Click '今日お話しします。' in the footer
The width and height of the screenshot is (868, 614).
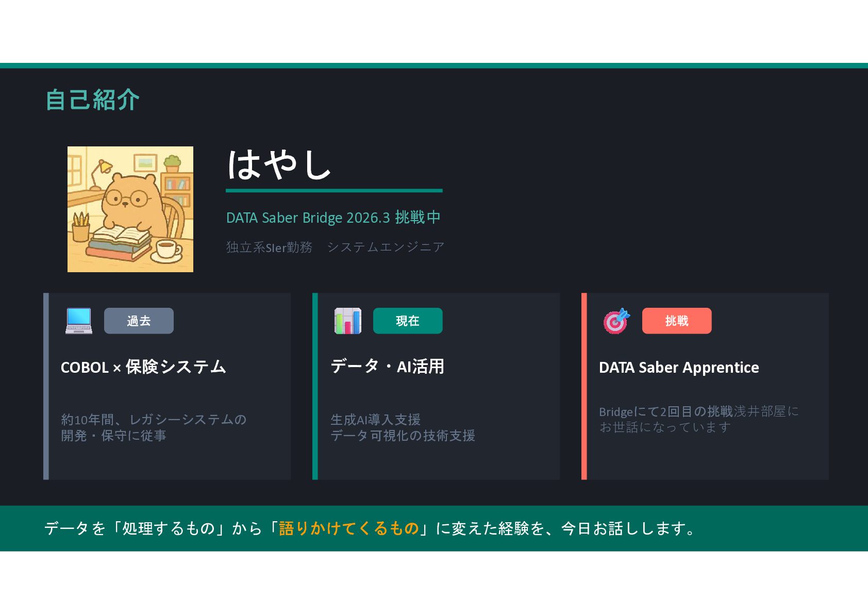click(629, 528)
